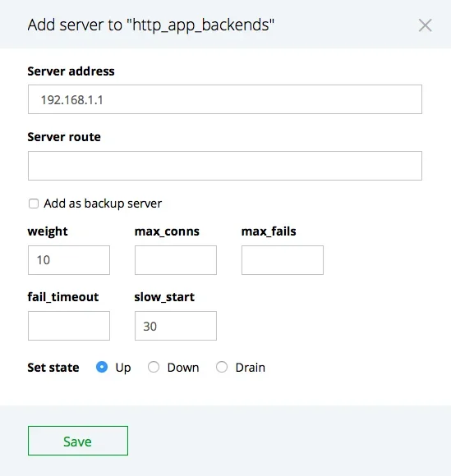Click the 'Set state' label
The height and width of the screenshot is (476, 451).
[x=53, y=368]
